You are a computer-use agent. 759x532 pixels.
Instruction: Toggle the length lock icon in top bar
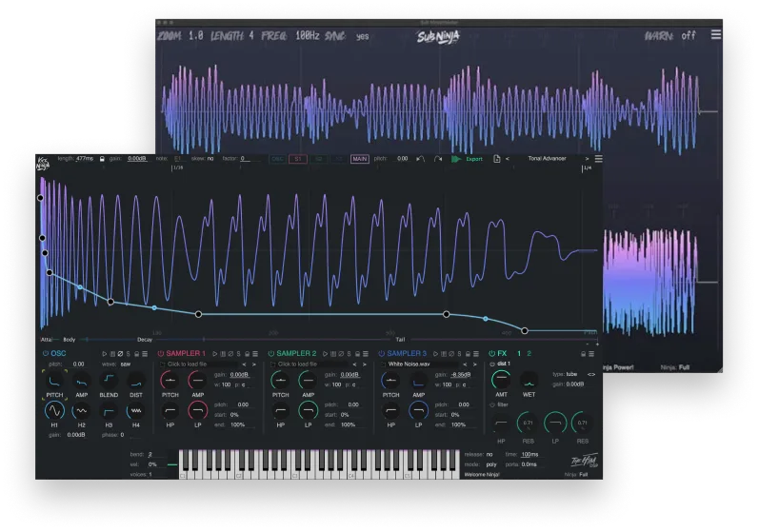pos(102,159)
